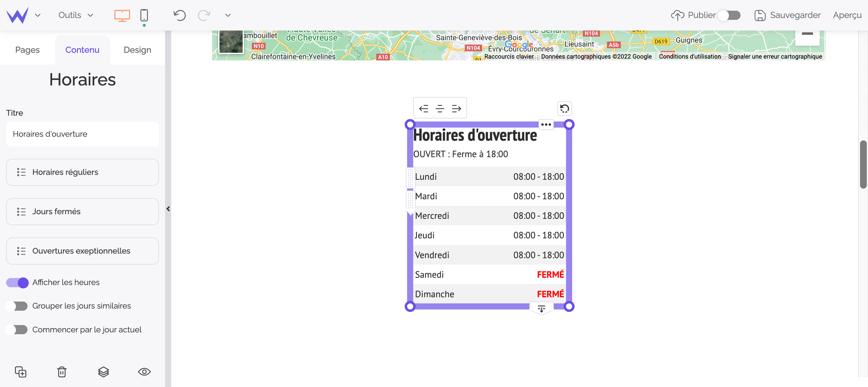Click the redo arrow icon
The height and width of the screenshot is (387, 868).
pos(204,14)
